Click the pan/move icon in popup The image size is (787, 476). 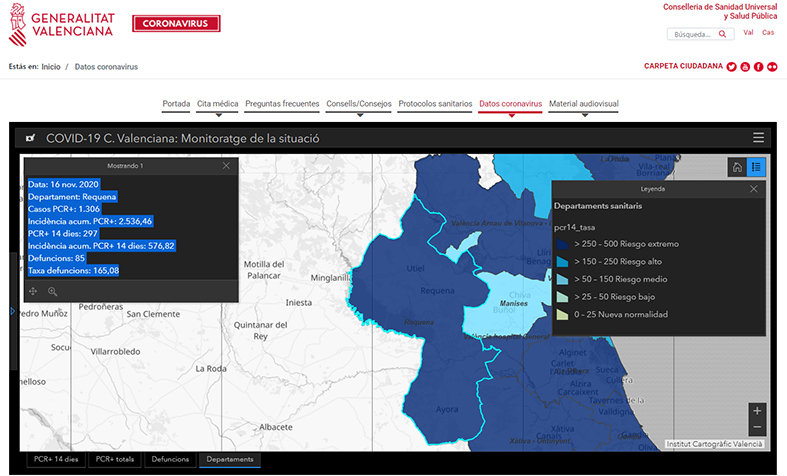tap(33, 291)
